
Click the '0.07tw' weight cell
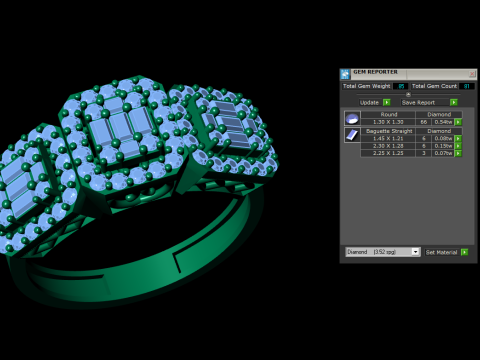tap(443, 153)
